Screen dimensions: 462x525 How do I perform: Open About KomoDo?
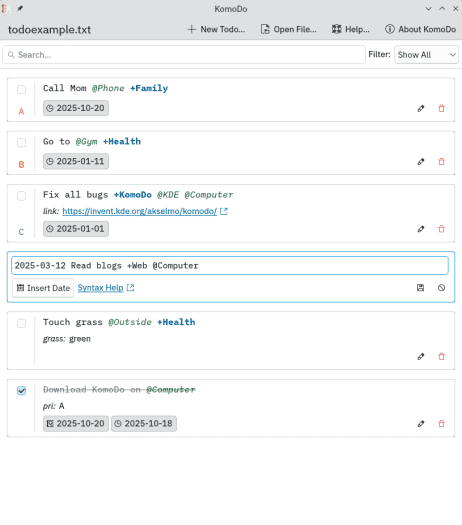pos(420,29)
